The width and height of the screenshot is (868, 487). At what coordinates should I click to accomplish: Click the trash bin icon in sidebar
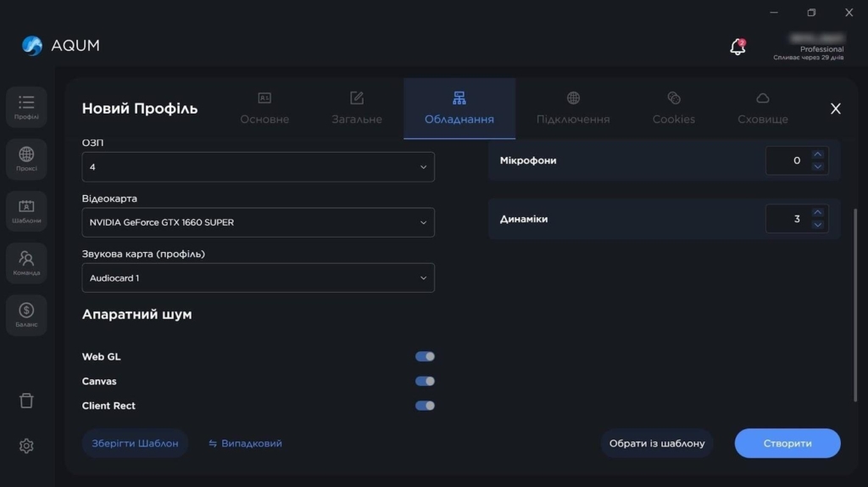tap(26, 400)
